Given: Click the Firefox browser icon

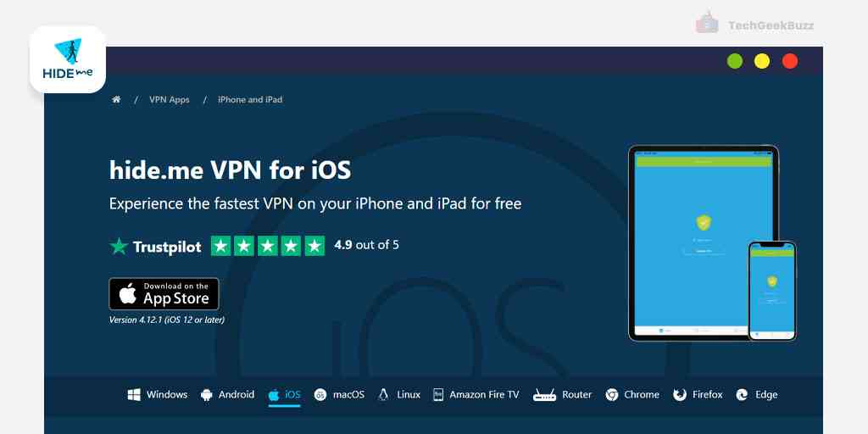Looking at the screenshot, I should 679,395.
